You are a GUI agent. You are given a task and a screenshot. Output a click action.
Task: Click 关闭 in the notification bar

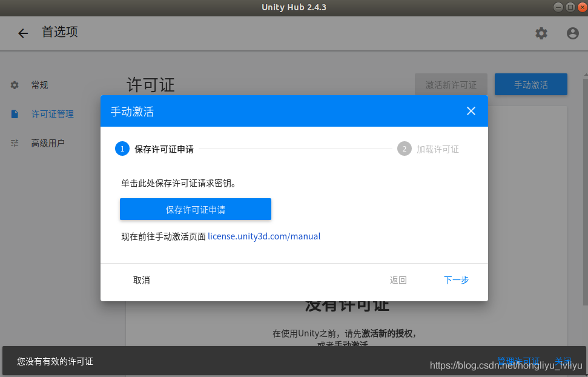click(563, 361)
